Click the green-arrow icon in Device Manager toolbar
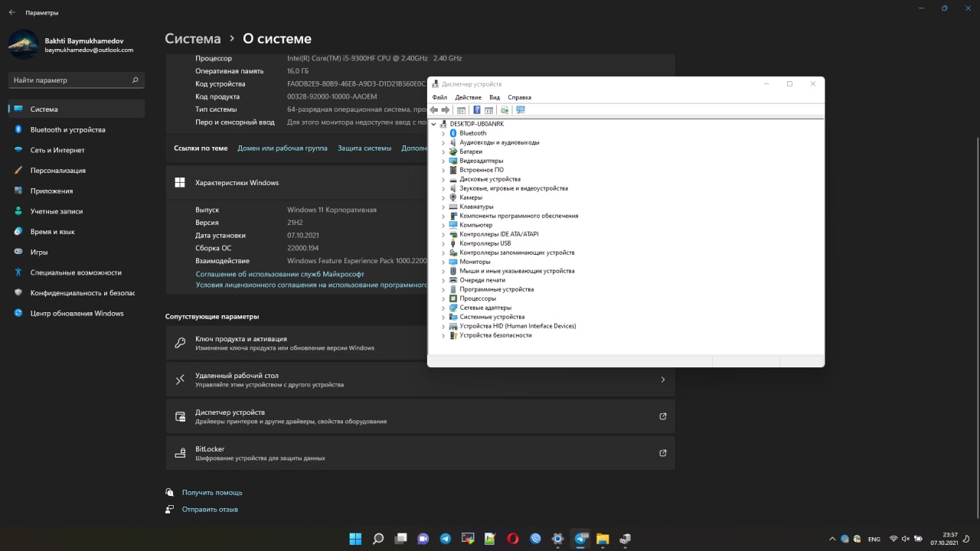Viewport: 980px width, 551px height. point(505,110)
